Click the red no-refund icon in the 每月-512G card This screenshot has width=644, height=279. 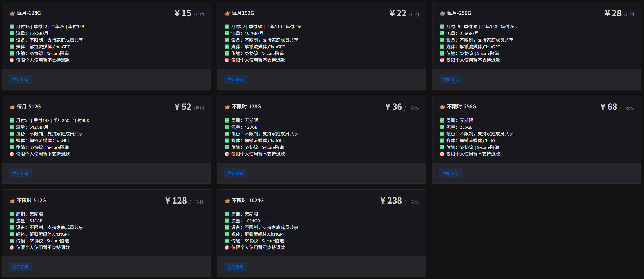[x=12, y=154]
